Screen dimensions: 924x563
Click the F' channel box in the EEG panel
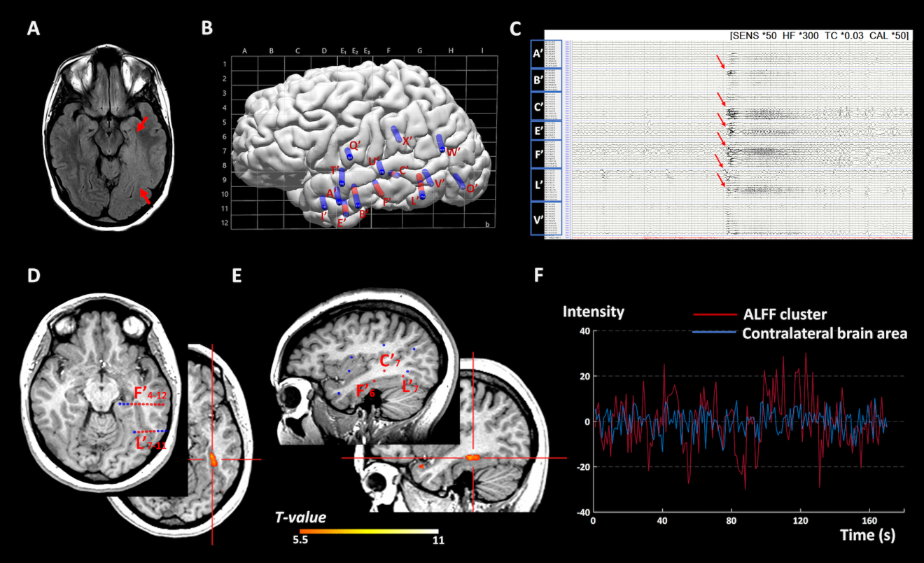(x=546, y=154)
